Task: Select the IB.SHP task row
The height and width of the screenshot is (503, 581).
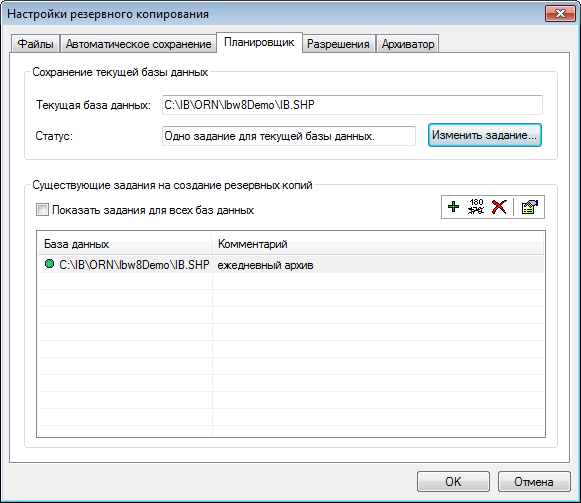Action: [290, 265]
